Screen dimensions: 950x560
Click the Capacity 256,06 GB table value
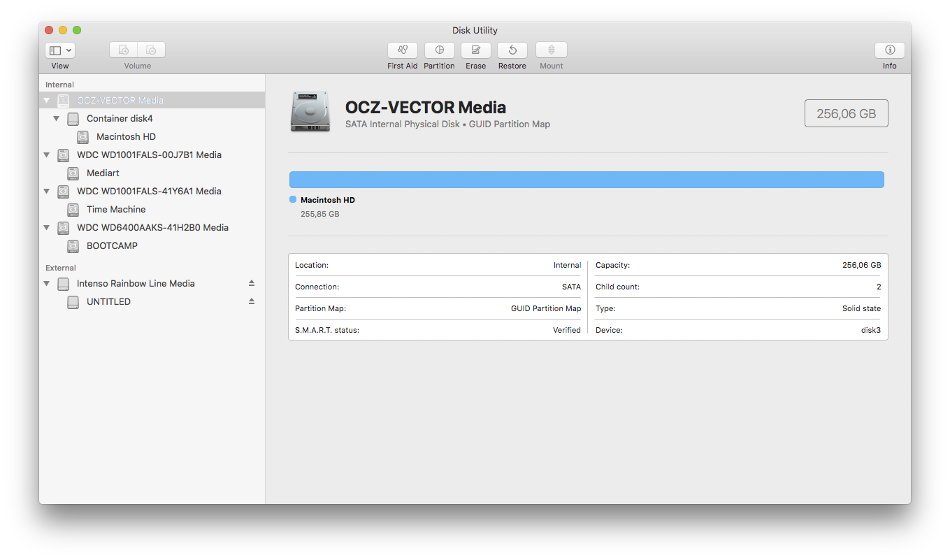[x=862, y=265]
